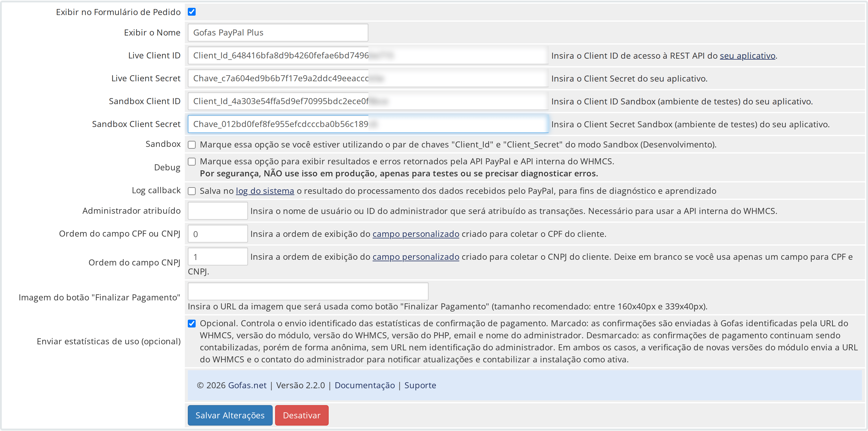The width and height of the screenshot is (868, 431).
Task: Open the 'log do sistema' link
Action: click(265, 191)
